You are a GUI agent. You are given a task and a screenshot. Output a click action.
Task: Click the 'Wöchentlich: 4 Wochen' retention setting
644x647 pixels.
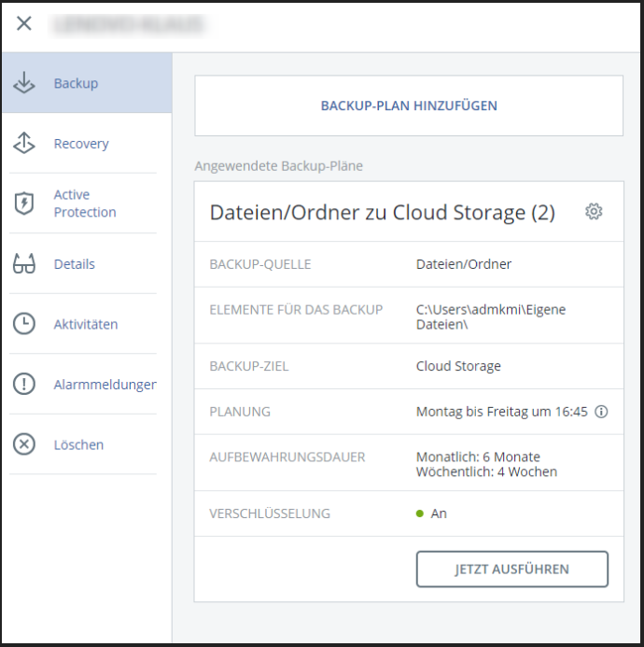click(x=486, y=471)
